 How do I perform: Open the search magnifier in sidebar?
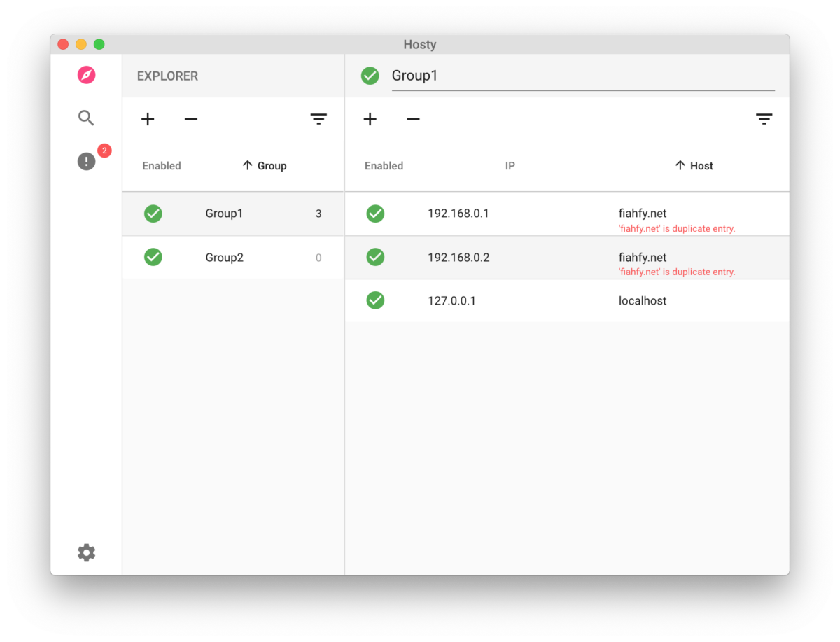(x=86, y=118)
